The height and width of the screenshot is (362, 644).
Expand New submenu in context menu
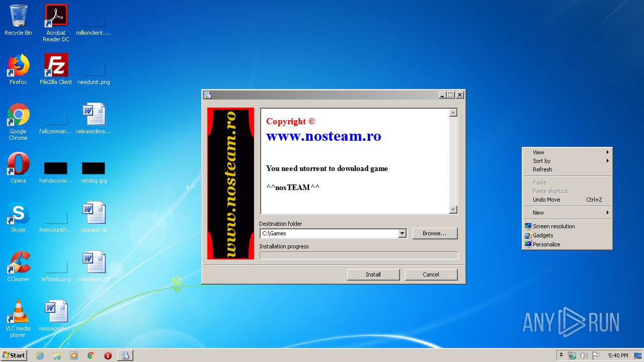[567, 213]
